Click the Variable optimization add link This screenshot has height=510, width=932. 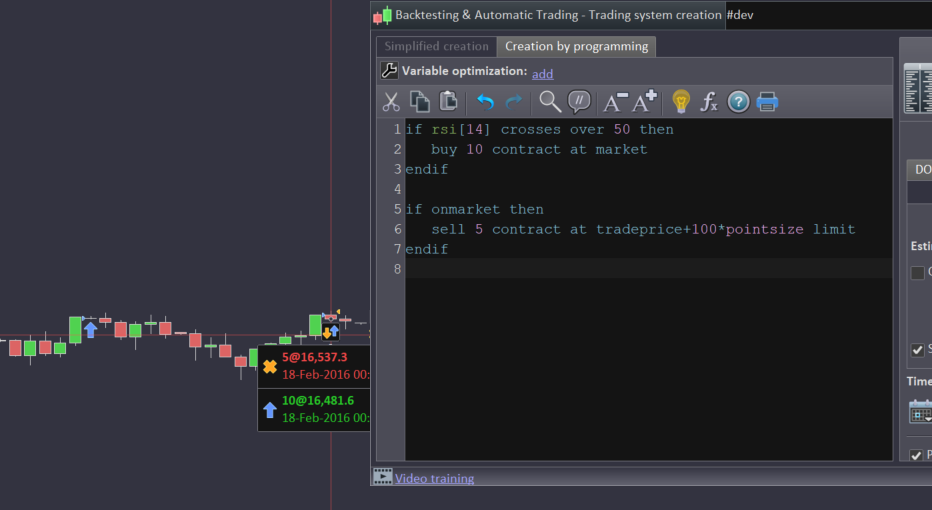tap(542, 73)
